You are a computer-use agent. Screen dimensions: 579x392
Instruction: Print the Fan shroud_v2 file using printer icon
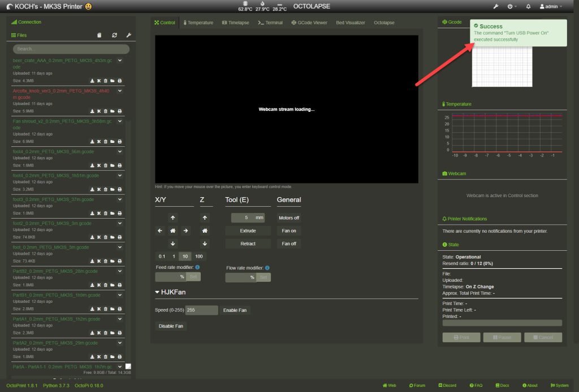pyautogui.click(x=120, y=142)
